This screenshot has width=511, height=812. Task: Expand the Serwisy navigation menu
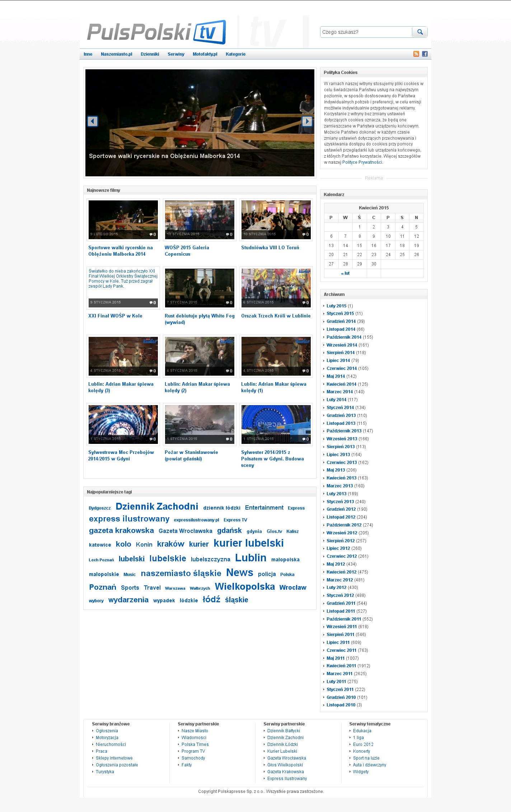pos(176,54)
